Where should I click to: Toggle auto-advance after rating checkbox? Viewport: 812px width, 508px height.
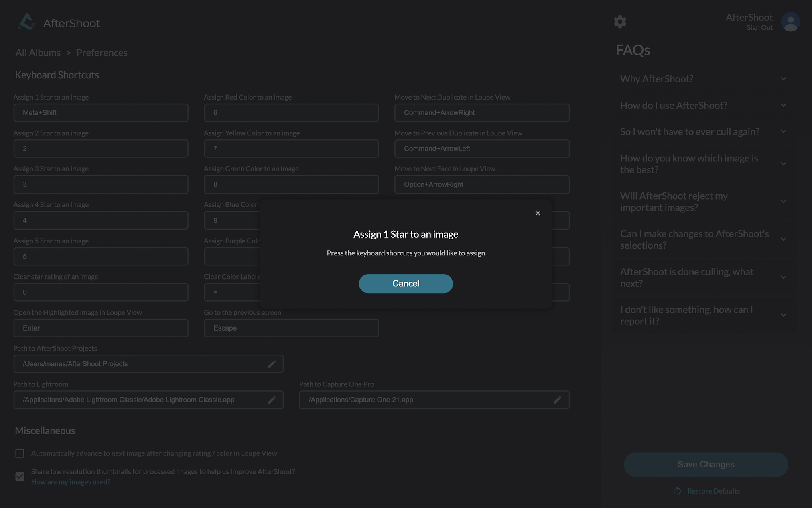click(20, 453)
